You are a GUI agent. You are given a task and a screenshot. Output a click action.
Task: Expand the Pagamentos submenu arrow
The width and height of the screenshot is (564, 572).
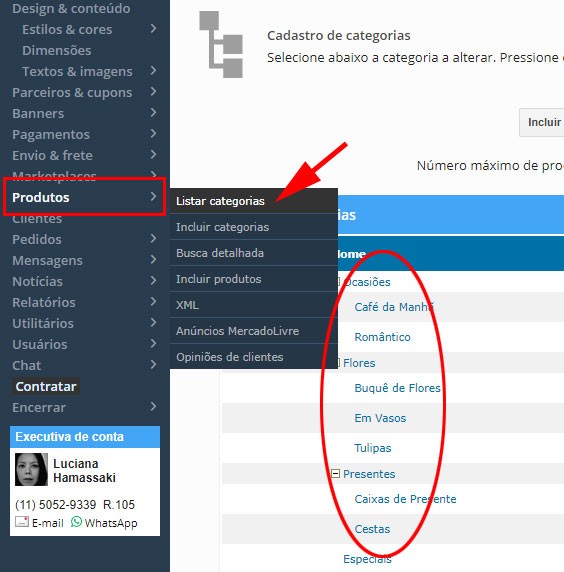[x=154, y=134]
